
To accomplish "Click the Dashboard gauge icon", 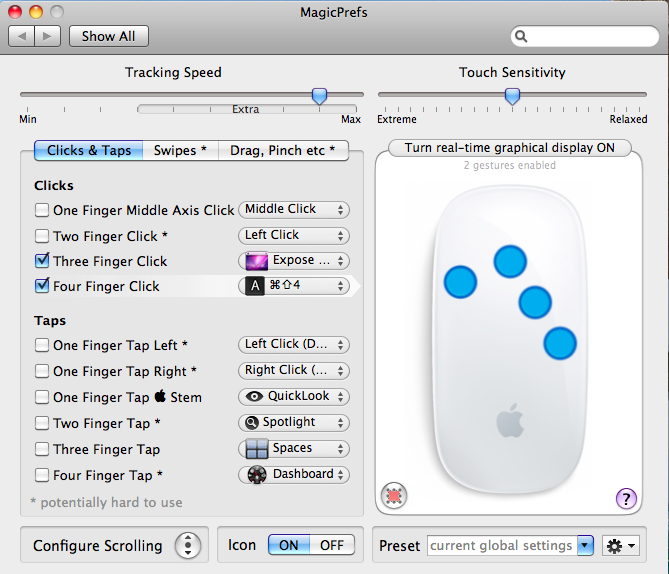I will coord(257,475).
